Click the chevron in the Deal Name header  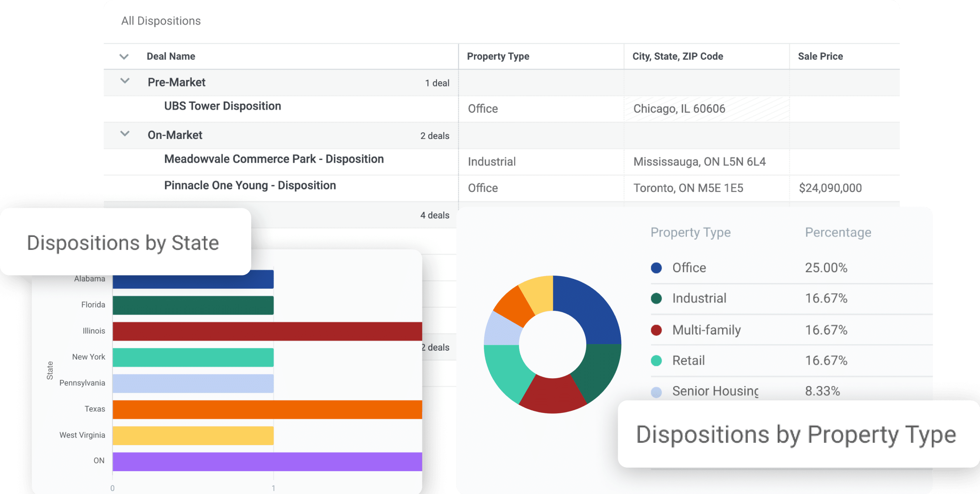[x=124, y=56]
